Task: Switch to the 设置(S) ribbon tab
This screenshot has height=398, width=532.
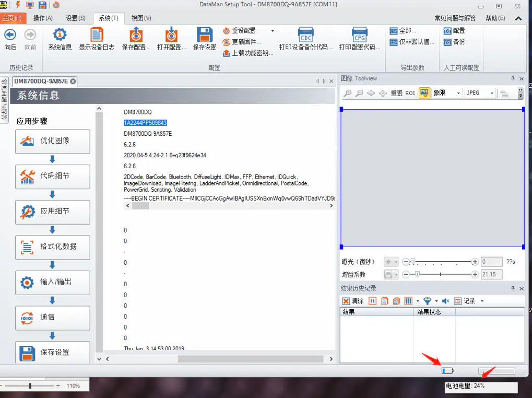Action: (76, 18)
